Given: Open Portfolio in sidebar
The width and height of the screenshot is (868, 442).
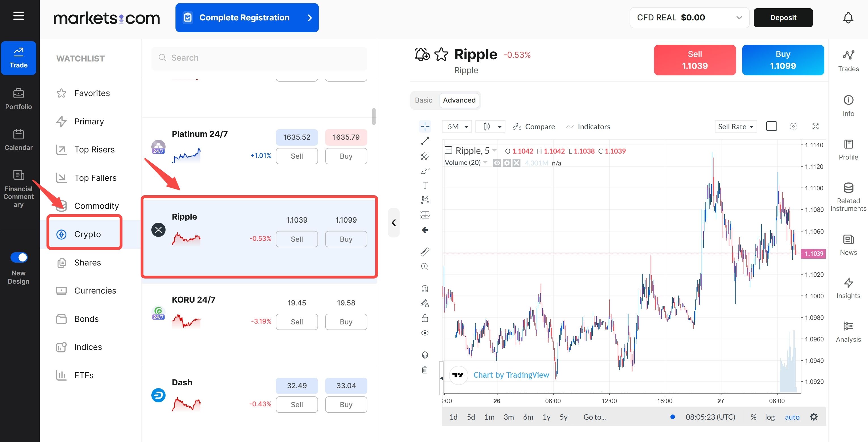Looking at the screenshot, I should click(18, 99).
